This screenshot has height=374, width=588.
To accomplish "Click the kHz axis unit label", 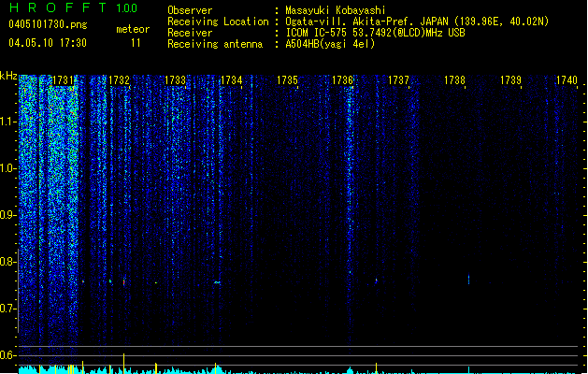I will pos(8,76).
